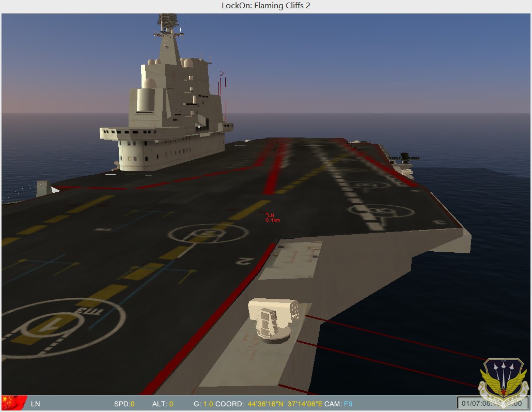
Task: Click the "CAM: F9" camera view indicator
Action: coord(338,404)
